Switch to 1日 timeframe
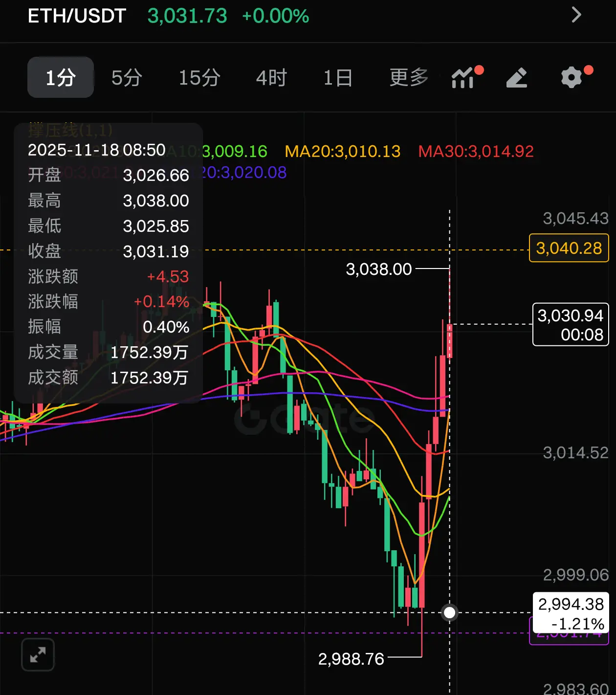The height and width of the screenshot is (695, 616). [337, 77]
